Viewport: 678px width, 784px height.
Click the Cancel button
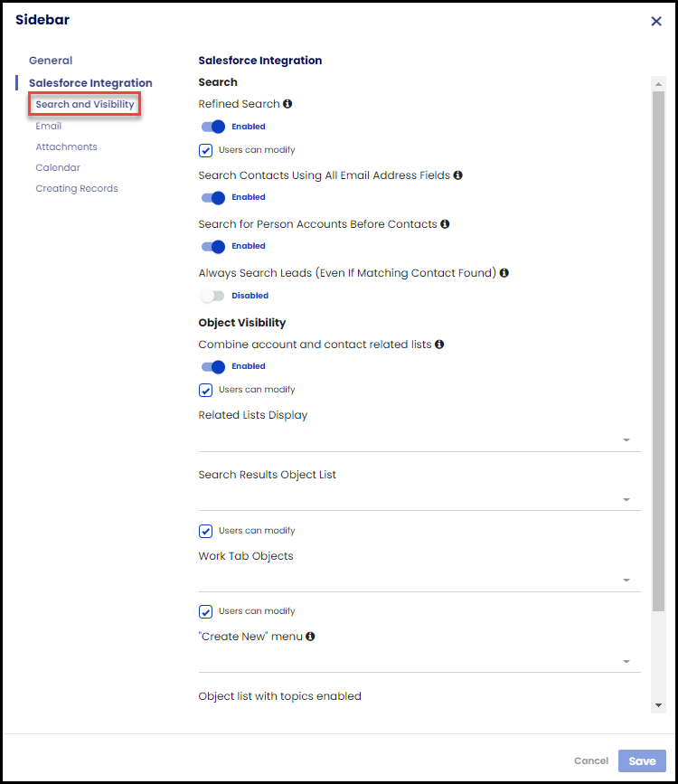(591, 760)
